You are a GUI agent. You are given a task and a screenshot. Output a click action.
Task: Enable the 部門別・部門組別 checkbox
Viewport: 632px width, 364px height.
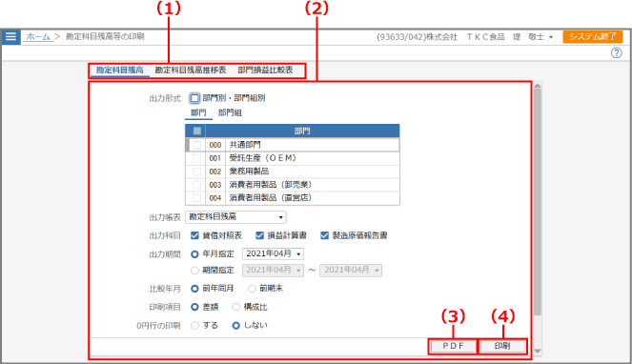point(194,98)
